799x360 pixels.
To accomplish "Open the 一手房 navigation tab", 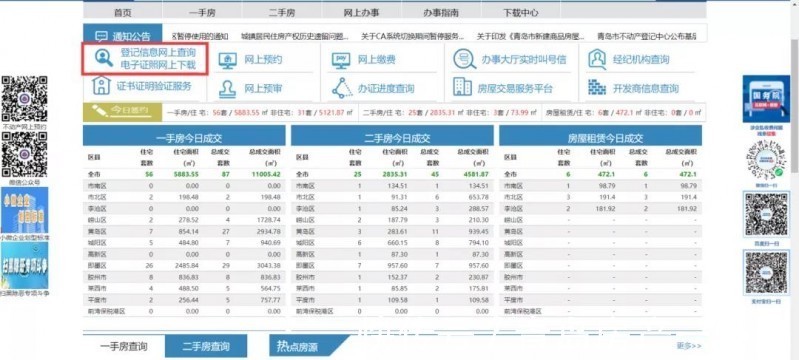I will coord(202,13).
